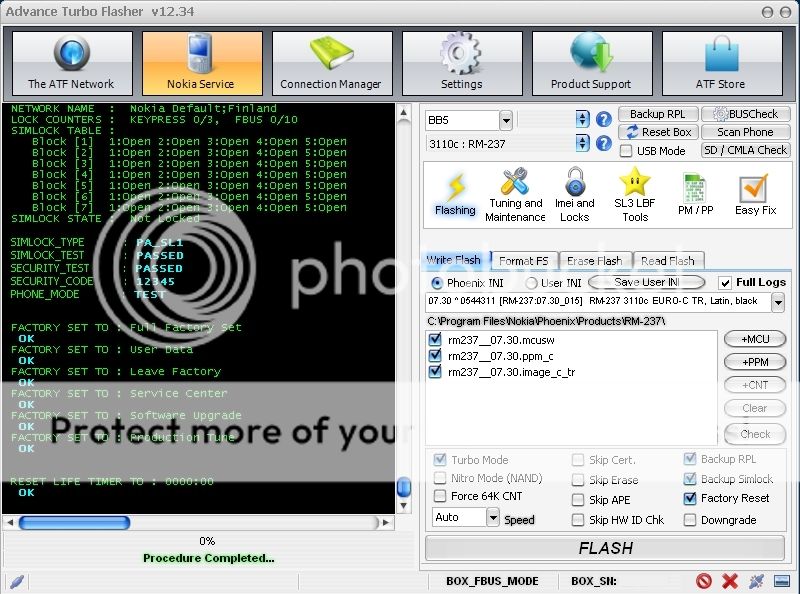This screenshot has width=800, height=594.
Task: Switch to the Read Flash tab
Action: coord(668,261)
